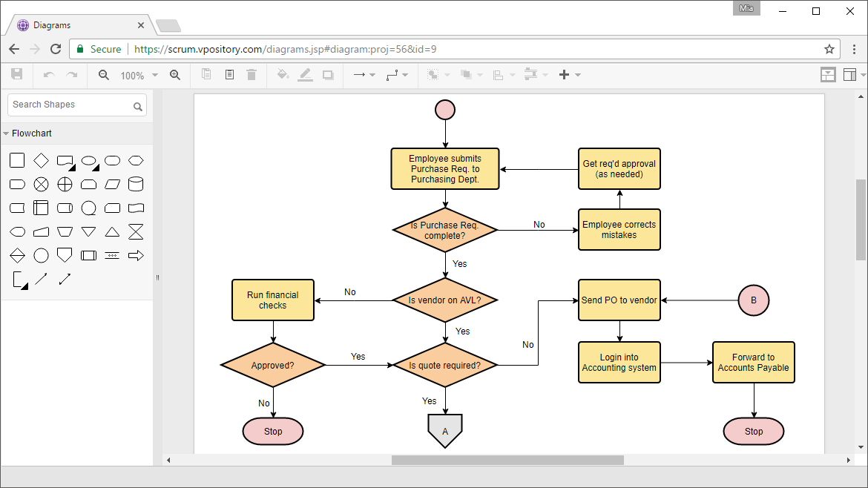Click the Save diagram icon
Screen dimensions: 868x488
coord(16,75)
